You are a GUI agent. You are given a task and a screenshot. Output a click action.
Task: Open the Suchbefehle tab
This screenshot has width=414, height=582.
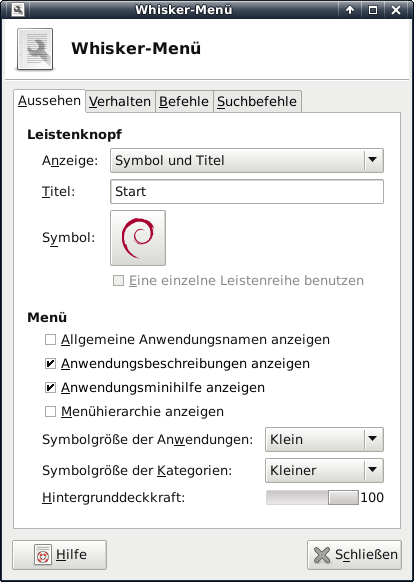[257, 101]
